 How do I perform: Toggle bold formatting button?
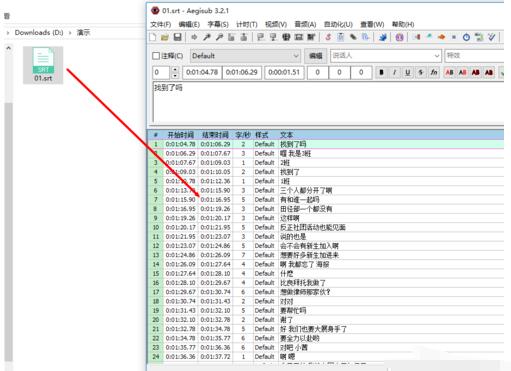[x=381, y=72]
